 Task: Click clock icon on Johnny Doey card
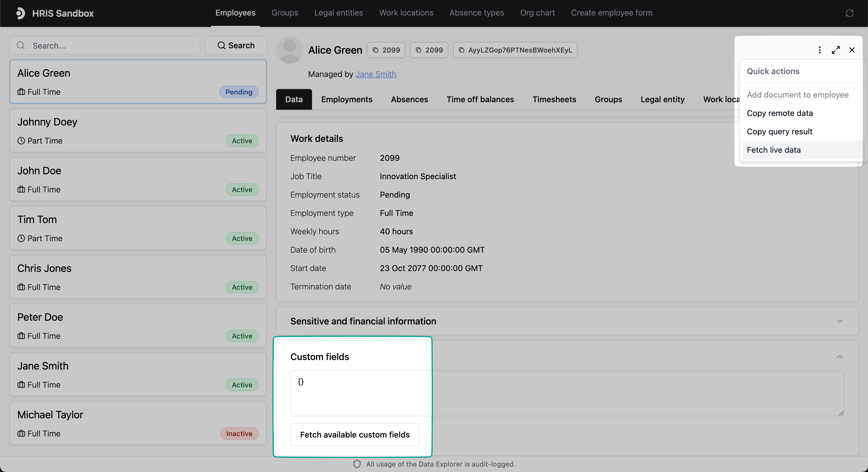(x=21, y=141)
